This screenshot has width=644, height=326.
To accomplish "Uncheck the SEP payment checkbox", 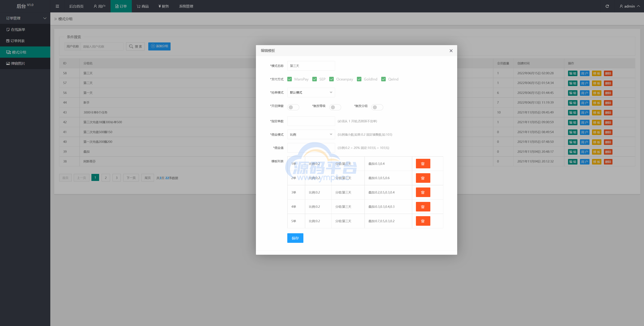I will (x=314, y=79).
